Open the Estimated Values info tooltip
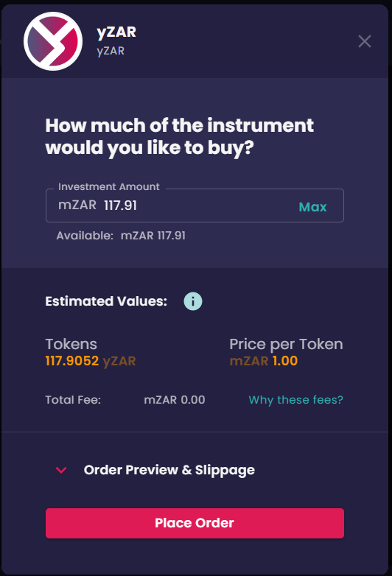392x576 pixels. tap(193, 301)
